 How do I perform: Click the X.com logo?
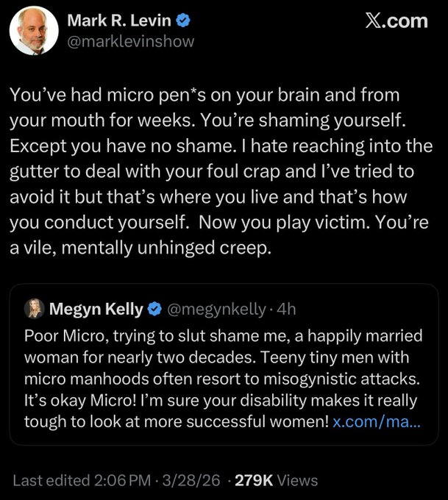coord(396,21)
